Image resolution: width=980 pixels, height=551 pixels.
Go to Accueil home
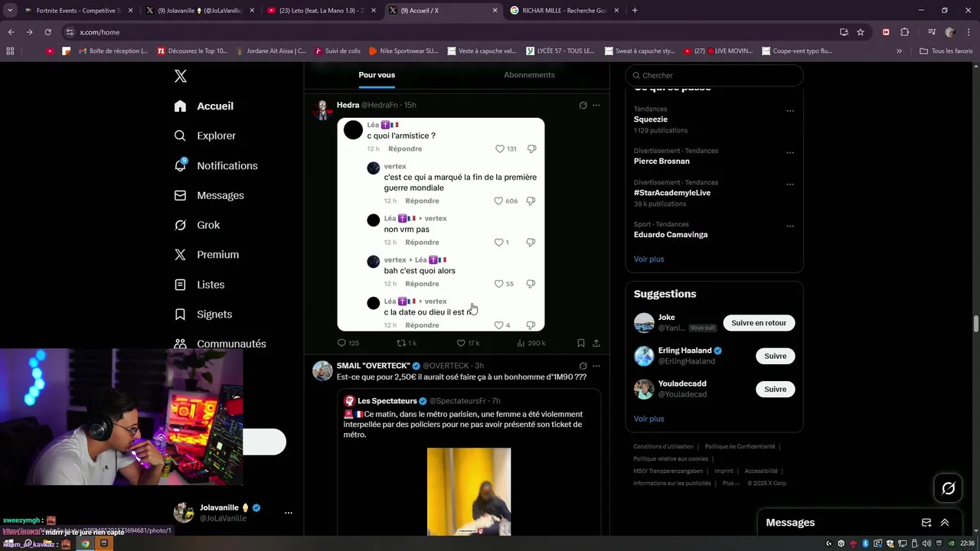click(204, 106)
